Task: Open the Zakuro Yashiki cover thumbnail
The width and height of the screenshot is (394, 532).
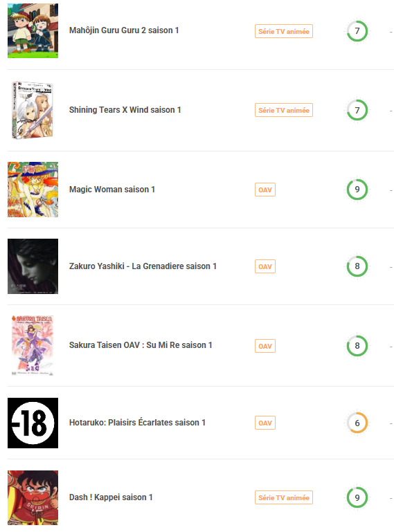Action: [x=33, y=266]
